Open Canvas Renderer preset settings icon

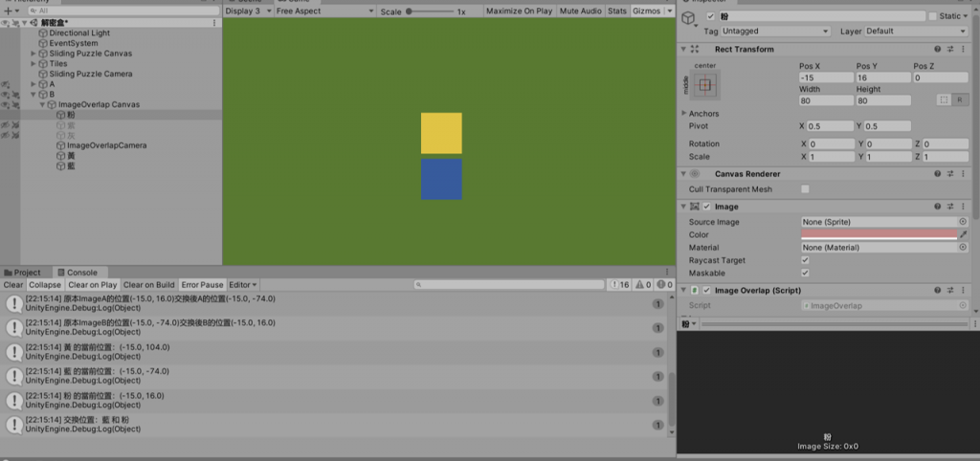pyautogui.click(x=950, y=174)
